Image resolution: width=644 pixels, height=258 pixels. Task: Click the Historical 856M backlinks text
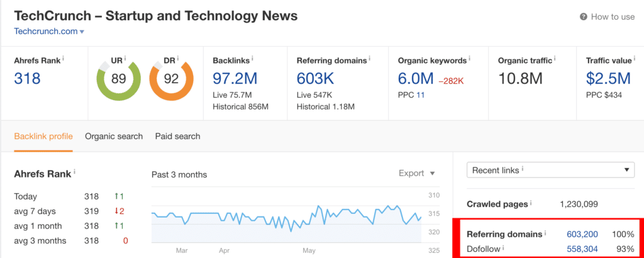pos(240,107)
